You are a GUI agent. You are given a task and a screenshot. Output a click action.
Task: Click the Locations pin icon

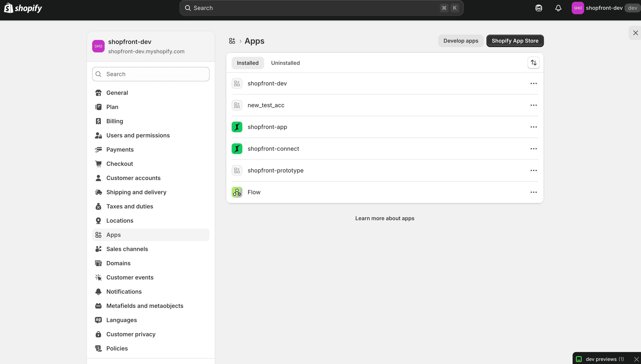[x=98, y=220]
